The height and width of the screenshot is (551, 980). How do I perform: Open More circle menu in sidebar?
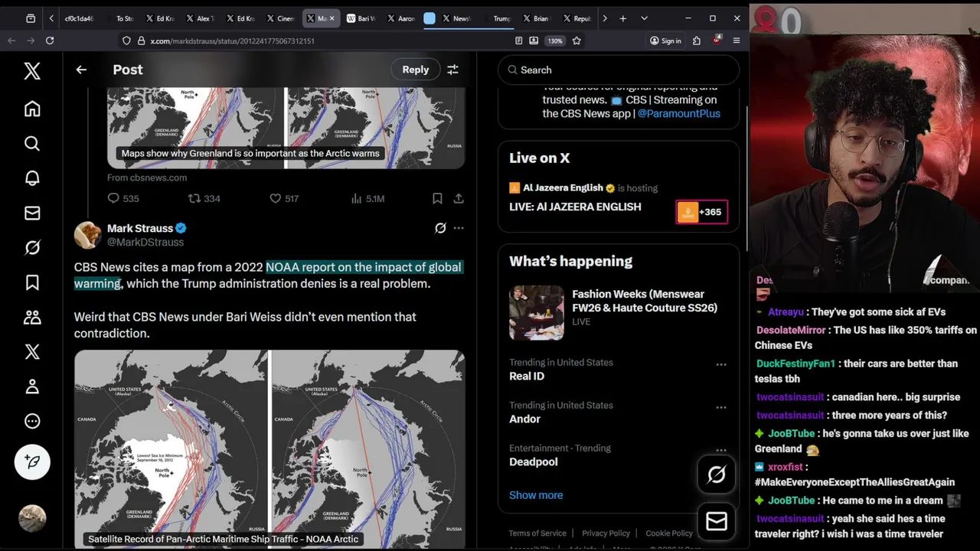click(x=32, y=421)
